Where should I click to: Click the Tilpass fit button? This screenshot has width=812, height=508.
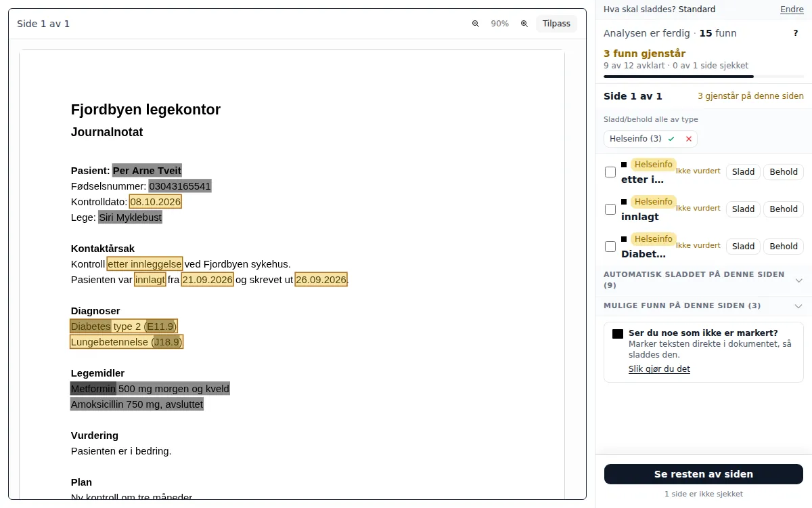pyautogui.click(x=556, y=24)
